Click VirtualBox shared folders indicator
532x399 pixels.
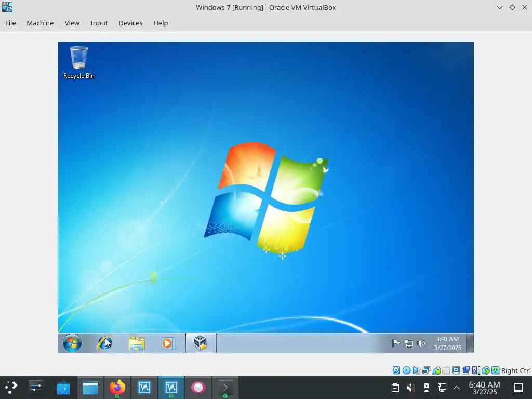446,370
